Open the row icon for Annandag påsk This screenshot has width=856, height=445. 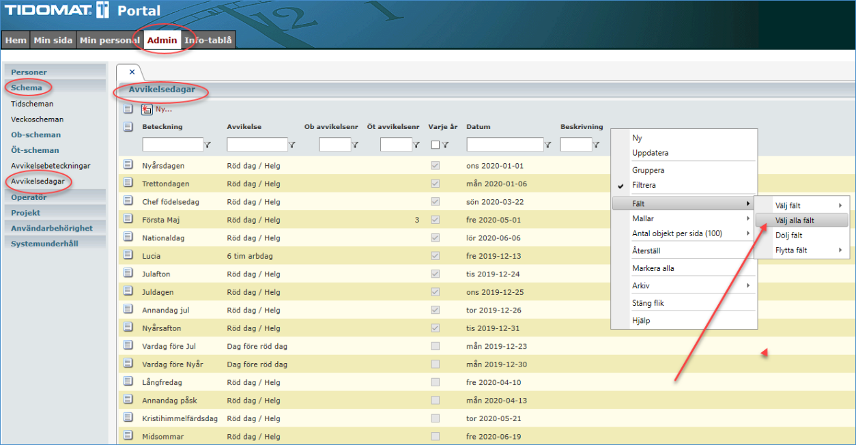point(128,399)
